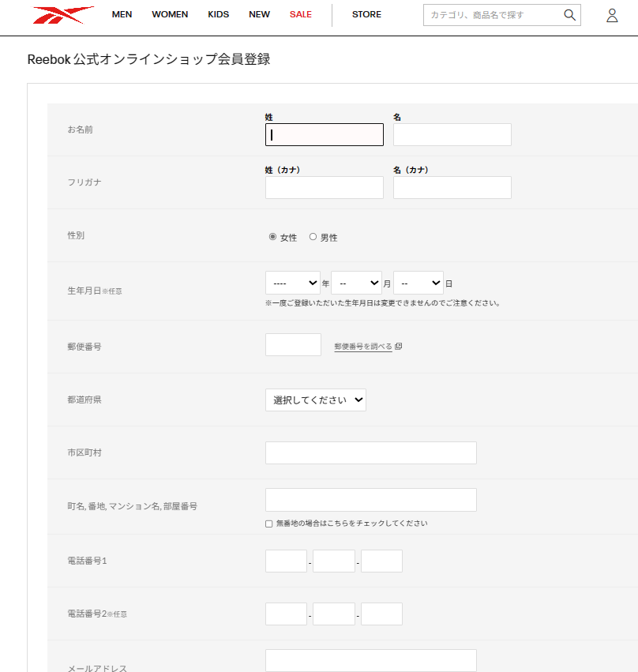Open the WOMEN menu
Screen dimensions: 638x672
(170, 15)
